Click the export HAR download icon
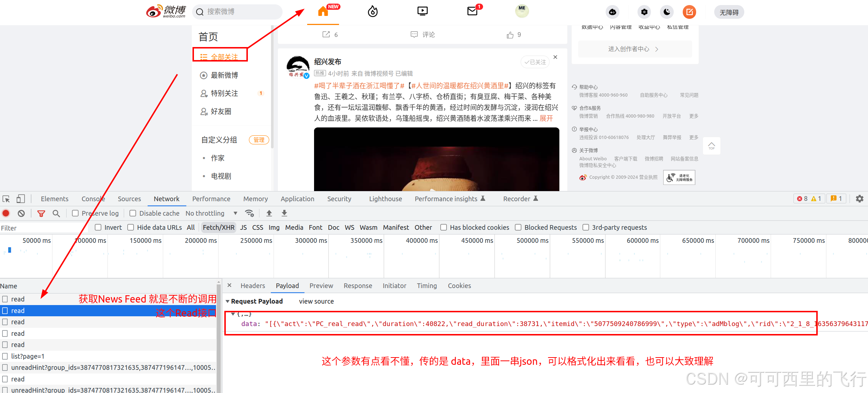Viewport: 868px width, 393px height. coord(284,213)
